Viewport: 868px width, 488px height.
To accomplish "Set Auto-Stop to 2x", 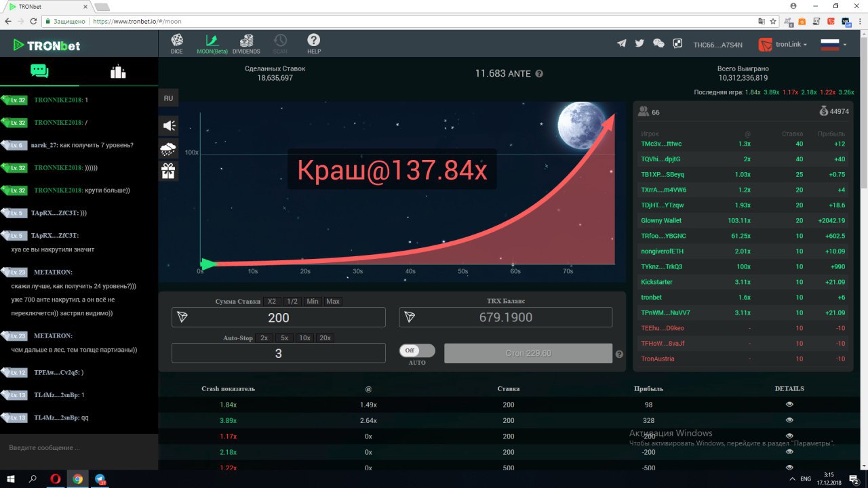I will (x=264, y=338).
